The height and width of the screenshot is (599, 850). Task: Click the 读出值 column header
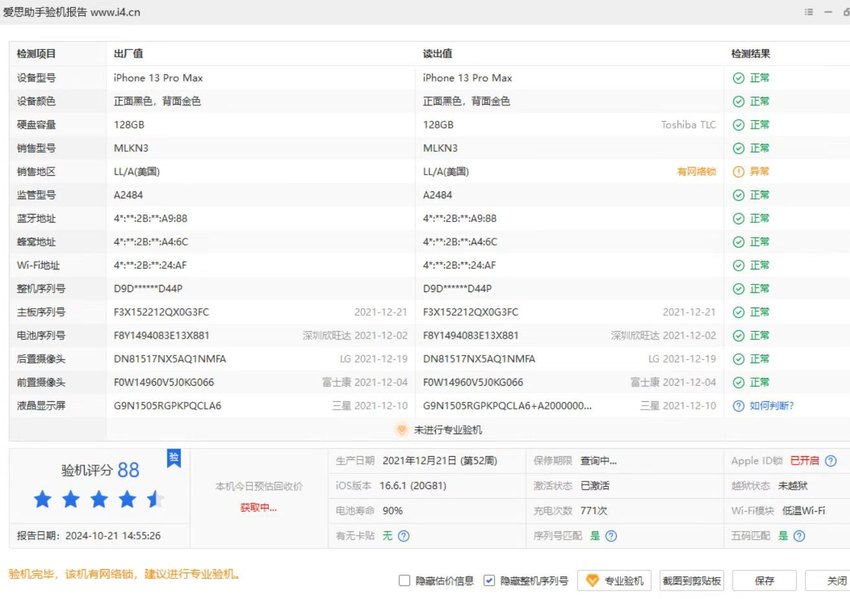(437, 54)
